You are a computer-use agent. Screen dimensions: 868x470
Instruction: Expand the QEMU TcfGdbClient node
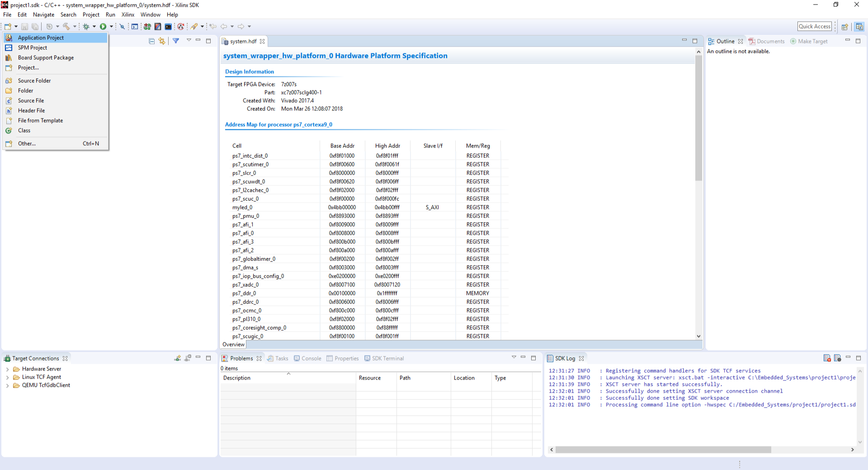click(x=7, y=385)
